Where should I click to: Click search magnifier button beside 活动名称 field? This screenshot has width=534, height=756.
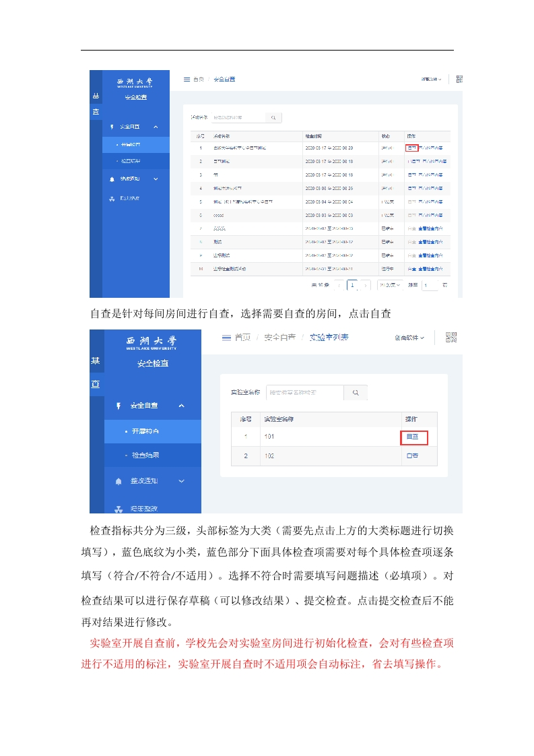(273, 117)
